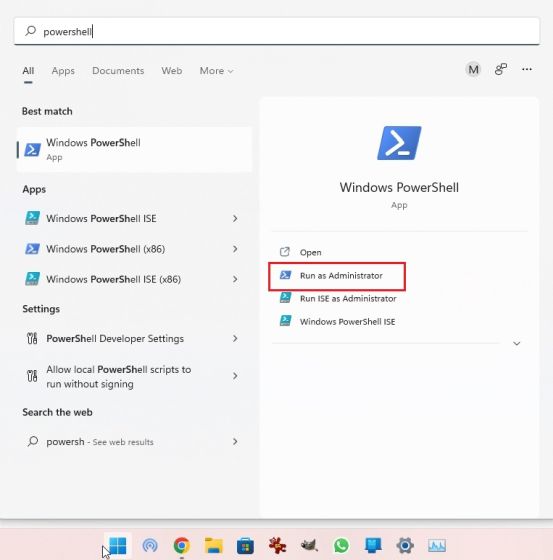Expand Allow local PowerShell scripts arrow
This screenshot has width=553, height=560.
click(235, 376)
